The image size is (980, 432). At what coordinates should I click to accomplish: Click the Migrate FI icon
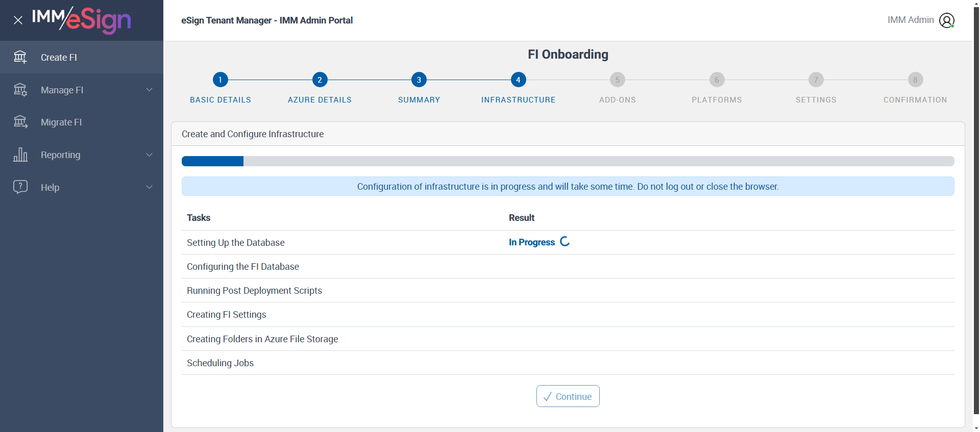tap(20, 122)
